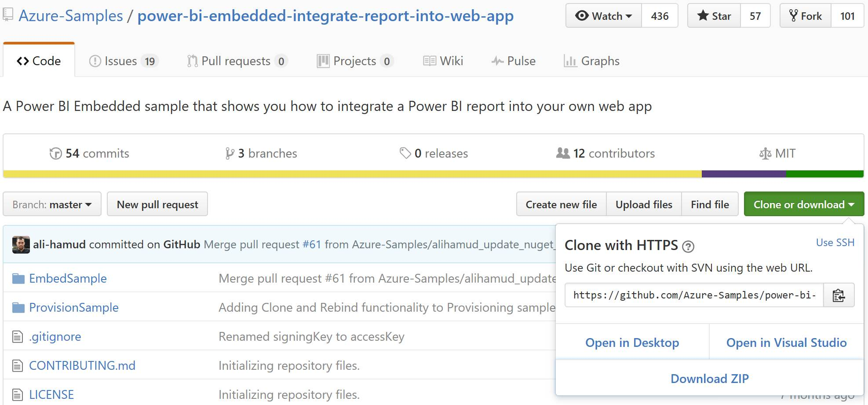The width and height of the screenshot is (868, 405).
Task: View the 3 branches
Action: (261, 153)
